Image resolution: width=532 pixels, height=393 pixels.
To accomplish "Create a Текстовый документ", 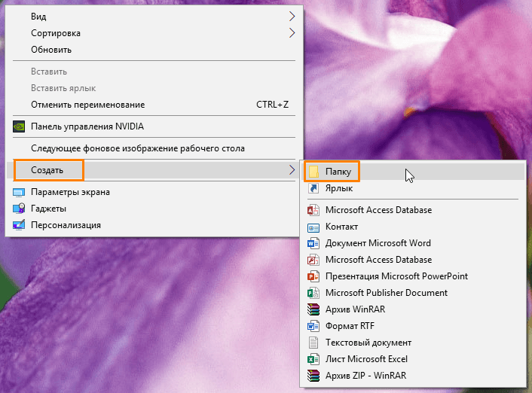I will pyautogui.click(x=413, y=343).
